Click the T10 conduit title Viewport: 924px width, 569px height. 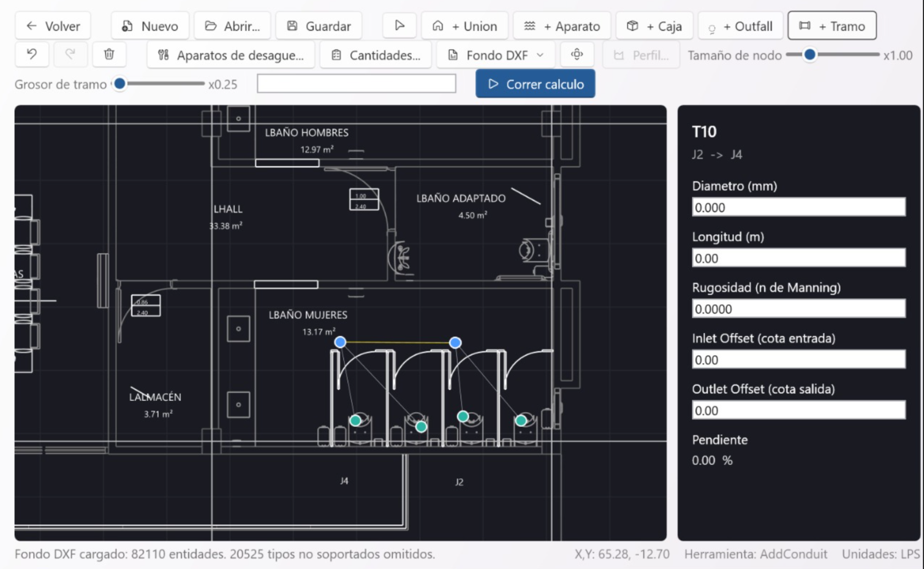(x=704, y=132)
